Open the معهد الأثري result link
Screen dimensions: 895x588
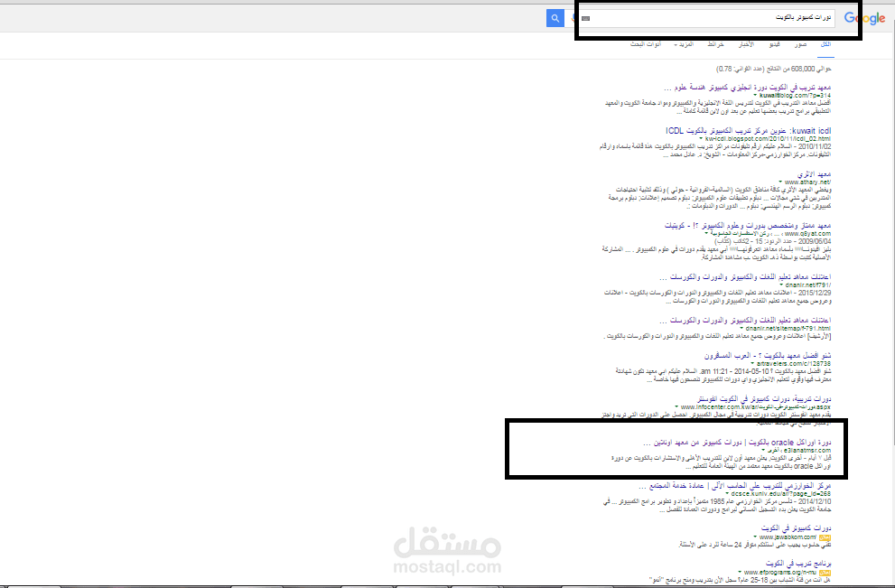pyautogui.click(x=814, y=174)
